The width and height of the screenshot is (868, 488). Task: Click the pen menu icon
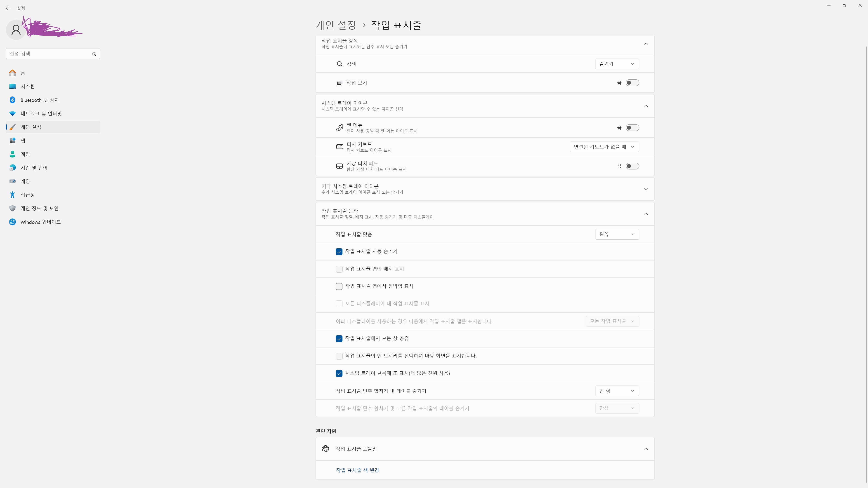[x=340, y=128]
